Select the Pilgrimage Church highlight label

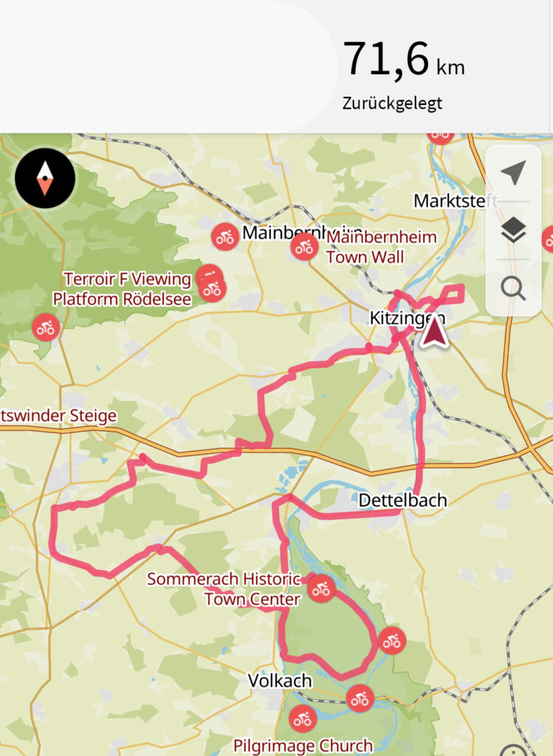tap(303, 746)
